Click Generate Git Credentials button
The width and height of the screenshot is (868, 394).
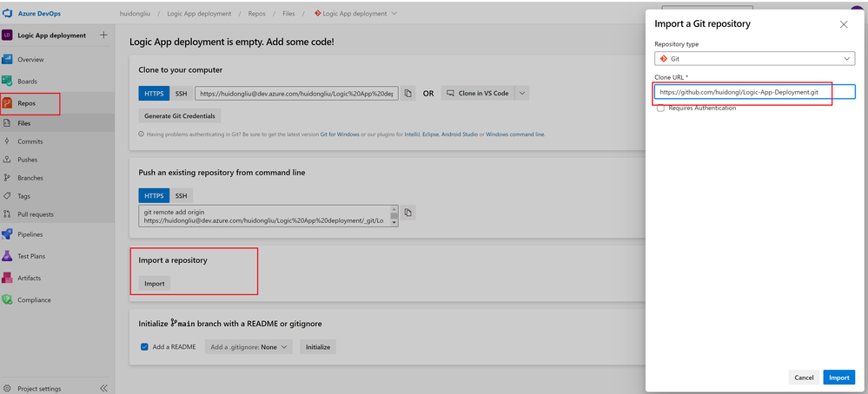coord(180,116)
